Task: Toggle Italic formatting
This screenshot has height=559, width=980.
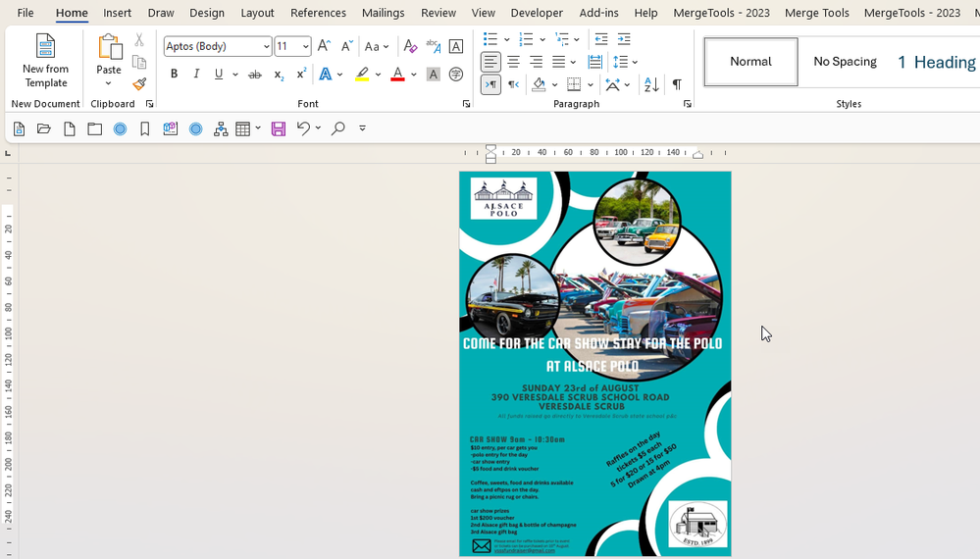Action: click(x=196, y=74)
